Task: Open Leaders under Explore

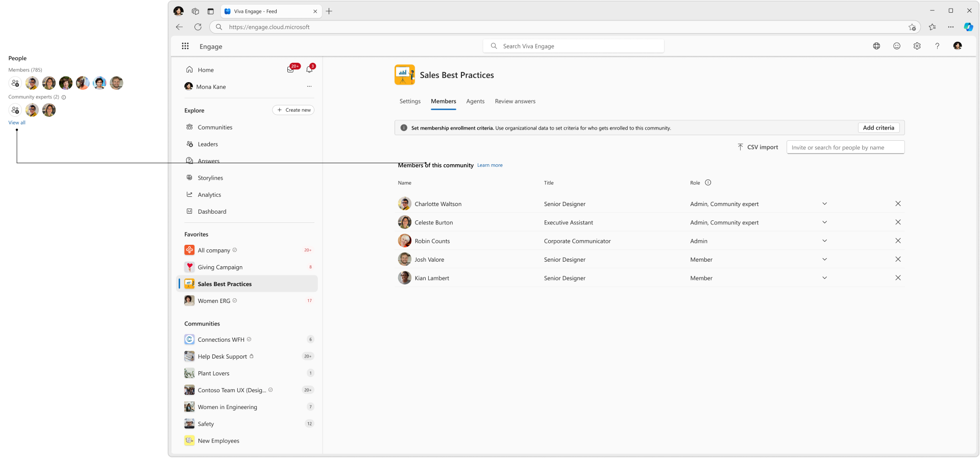Action: [208, 144]
